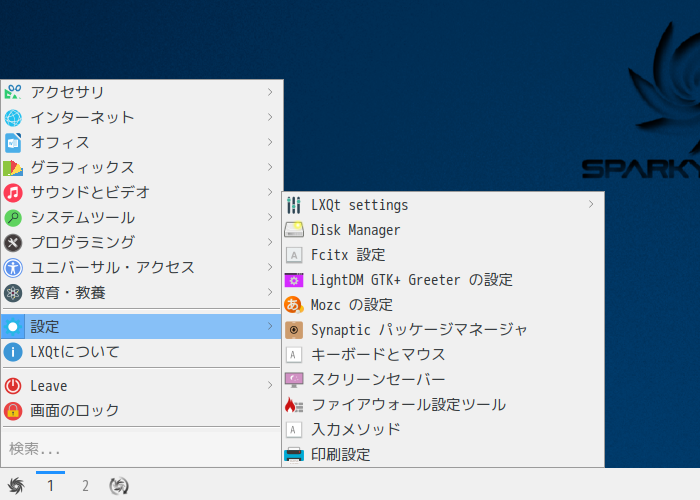The width and height of the screenshot is (700, 500).
Task: Click the 設定 gear icon
Action: 13,326
